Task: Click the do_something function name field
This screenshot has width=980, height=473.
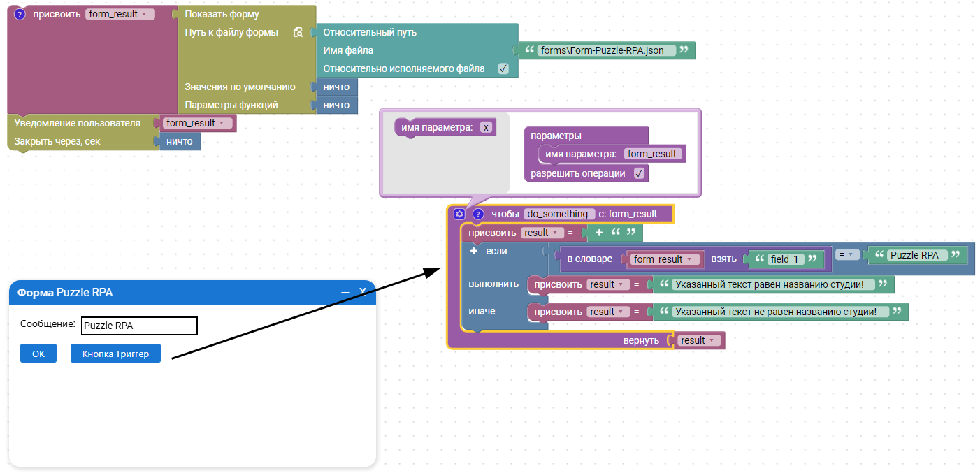Action: click(x=559, y=214)
